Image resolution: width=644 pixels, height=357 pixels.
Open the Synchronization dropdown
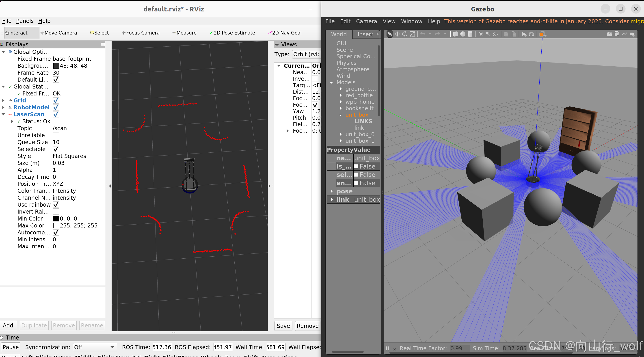pyautogui.click(x=95, y=347)
